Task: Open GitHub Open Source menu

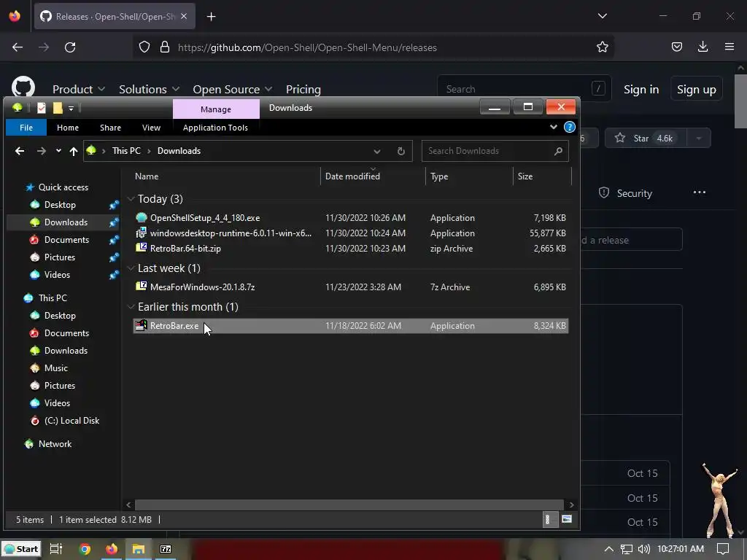Action: 233,89
